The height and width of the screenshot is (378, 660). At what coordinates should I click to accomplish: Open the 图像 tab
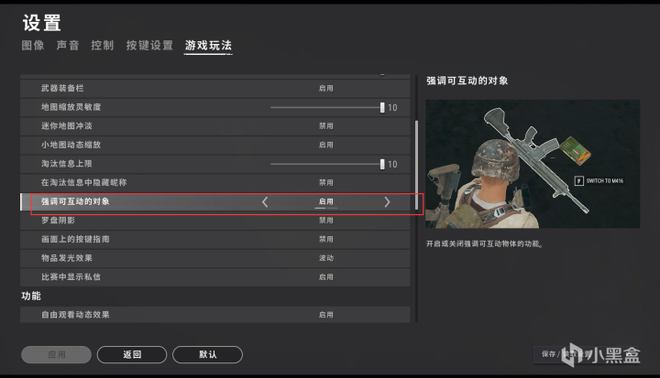(x=33, y=45)
